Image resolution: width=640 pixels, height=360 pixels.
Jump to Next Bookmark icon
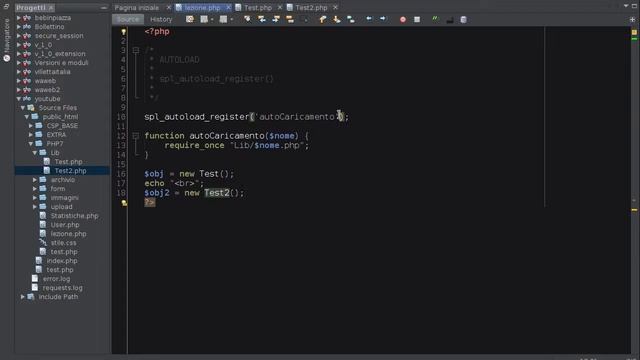click(x=337, y=19)
